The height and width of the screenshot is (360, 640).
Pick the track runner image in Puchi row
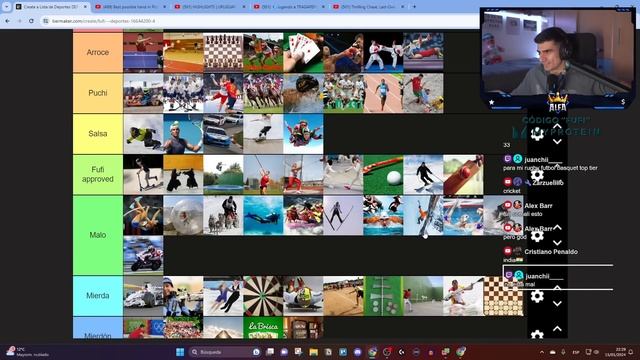click(383, 93)
